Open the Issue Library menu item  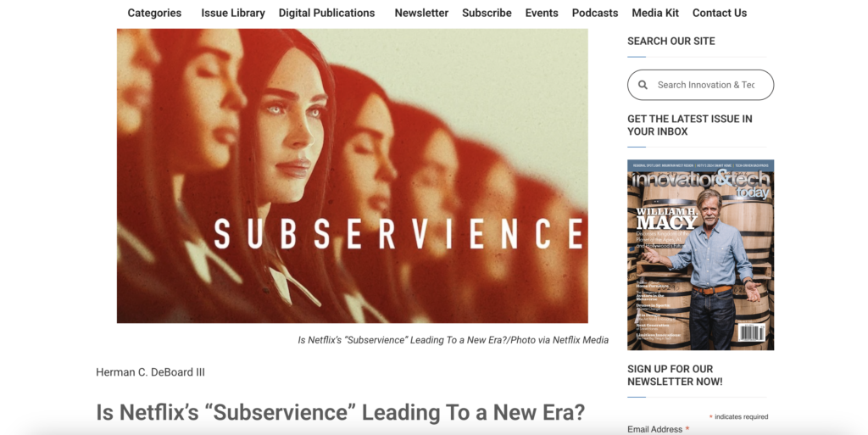coord(233,13)
